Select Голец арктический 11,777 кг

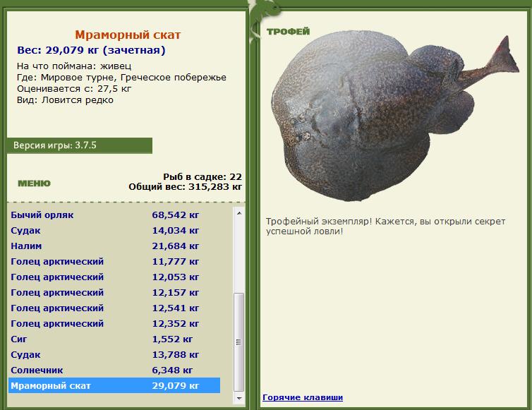pyautogui.click(x=114, y=262)
